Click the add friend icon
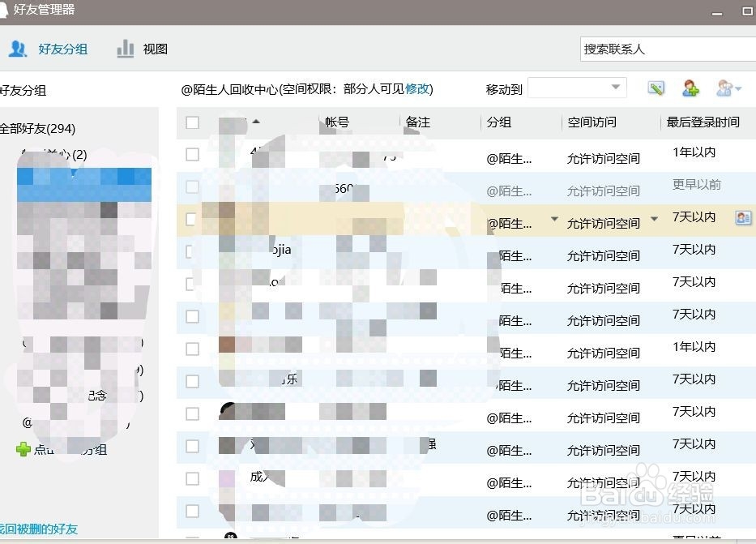The width and height of the screenshot is (756, 544). click(x=690, y=88)
